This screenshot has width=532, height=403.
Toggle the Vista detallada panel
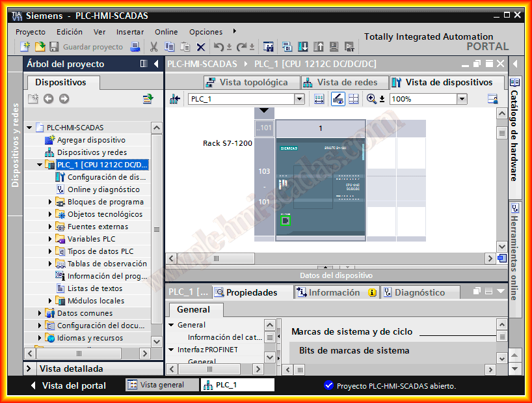(x=30, y=368)
